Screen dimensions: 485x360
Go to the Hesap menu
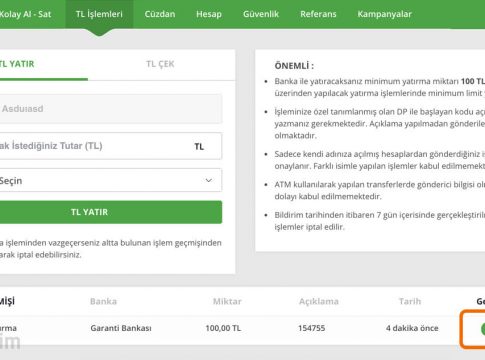pos(209,14)
